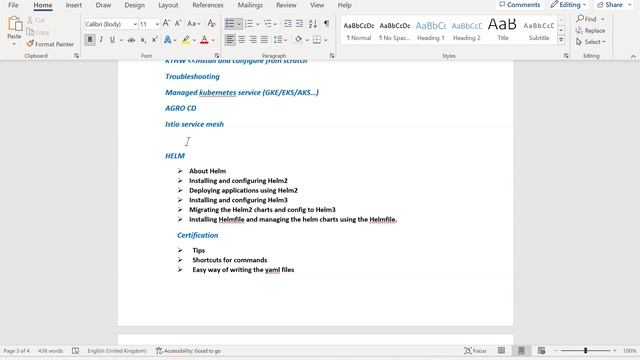Image resolution: width=640 pixels, height=360 pixels.
Task: Open the font size dropdown
Action: coord(157,24)
